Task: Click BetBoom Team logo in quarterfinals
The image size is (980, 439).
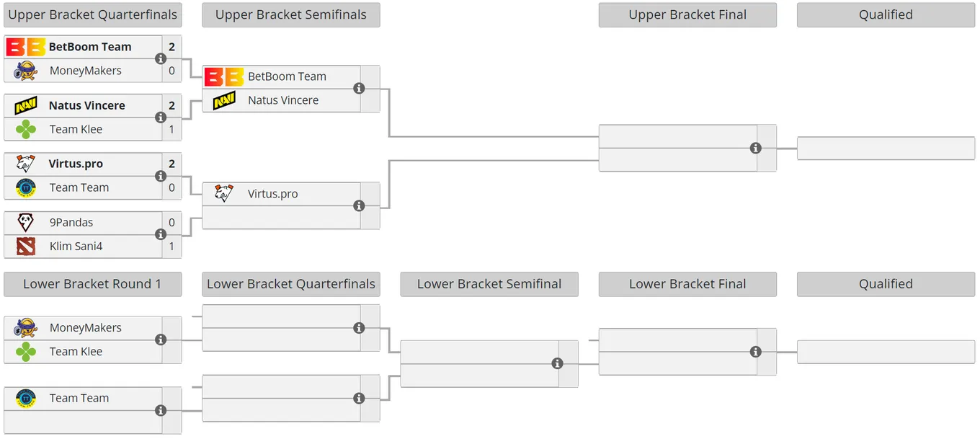Action: (x=26, y=47)
